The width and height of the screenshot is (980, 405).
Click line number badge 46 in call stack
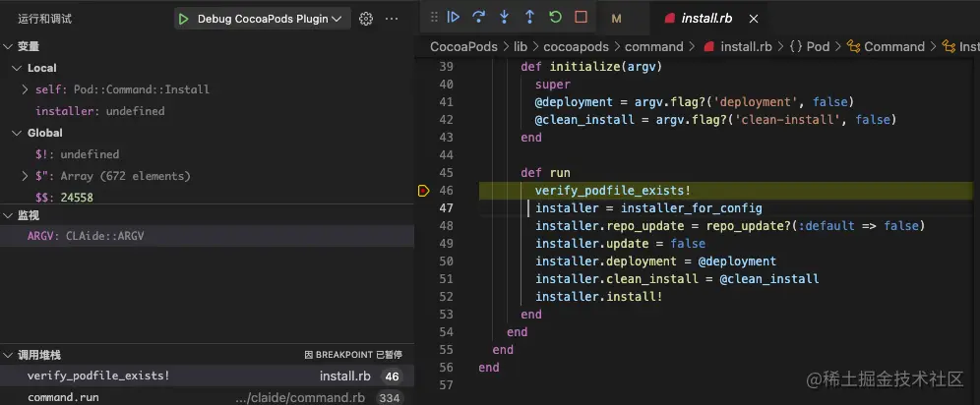click(x=392, y=376)
